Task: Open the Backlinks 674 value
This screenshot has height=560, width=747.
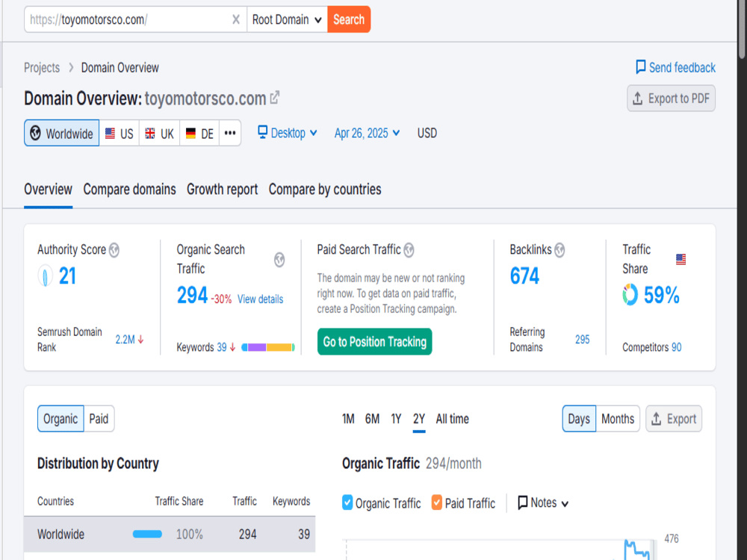Action: 524,276
